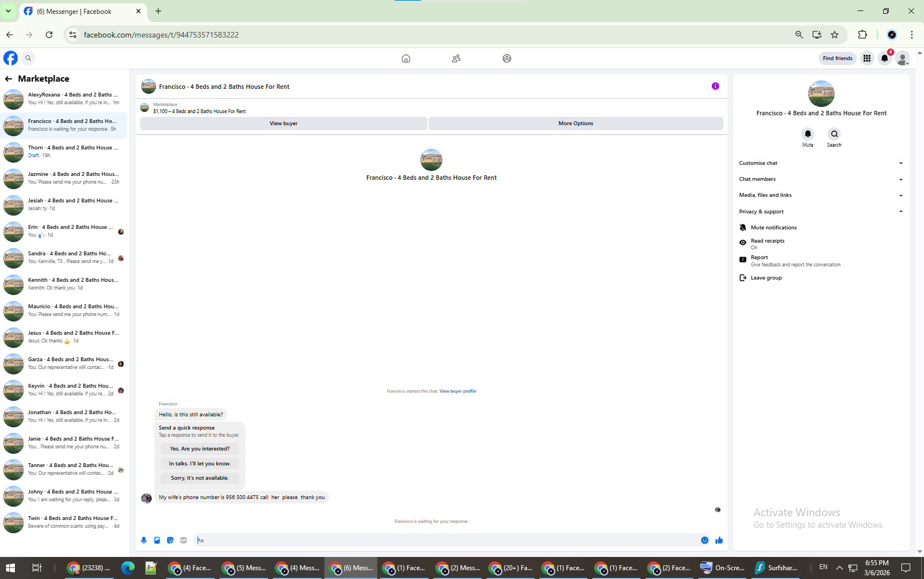Open the browser extensions puzzle icon
The image size is (924, 579).
click(863, 35)
